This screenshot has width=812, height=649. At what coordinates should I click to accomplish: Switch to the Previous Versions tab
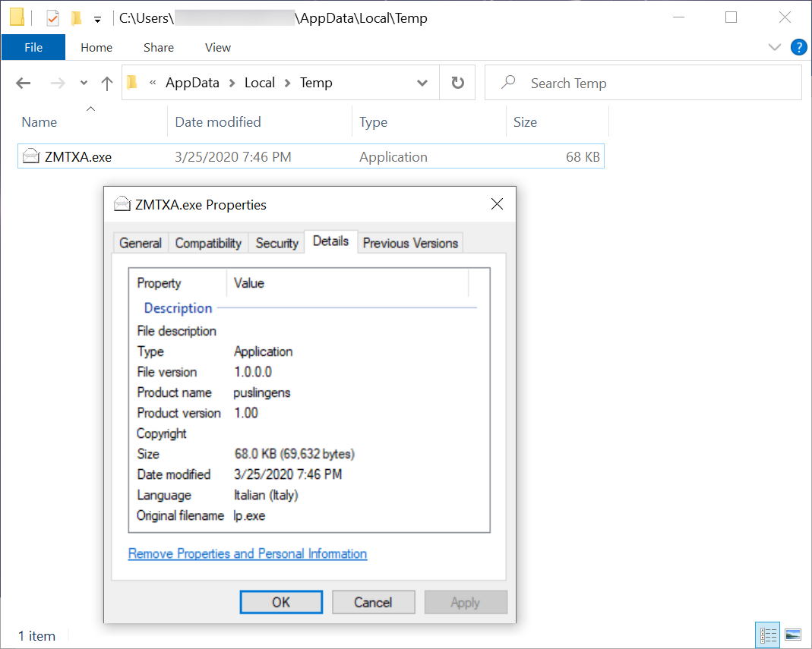(x=410, y=242)
